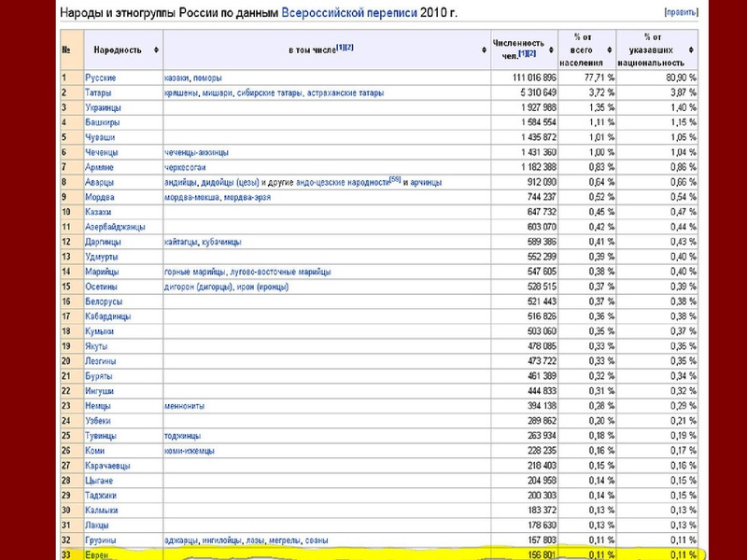The height and width of the screenshot is (560, 747).
Task: Open 'казаки' sub-group link
Action: [x=177, y=77]
